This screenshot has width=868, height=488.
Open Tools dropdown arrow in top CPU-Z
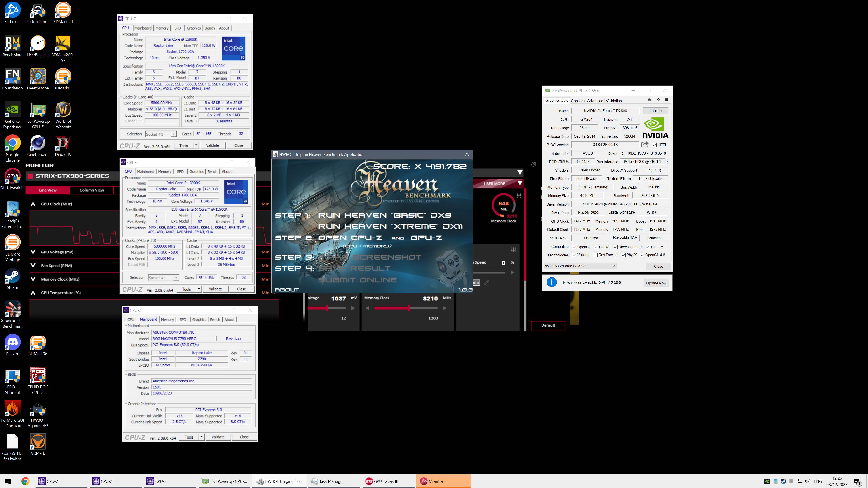click(196, 145)
